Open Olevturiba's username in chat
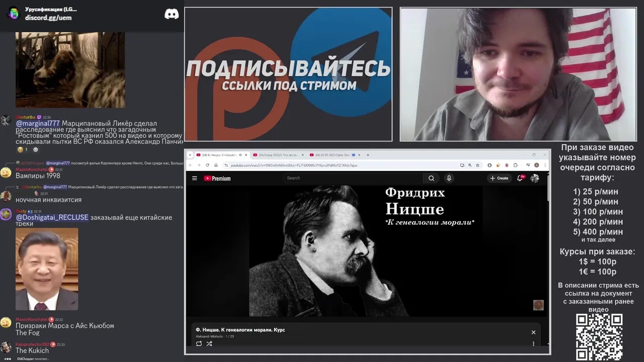The image size is (644, 362). [x=25, y=117]
